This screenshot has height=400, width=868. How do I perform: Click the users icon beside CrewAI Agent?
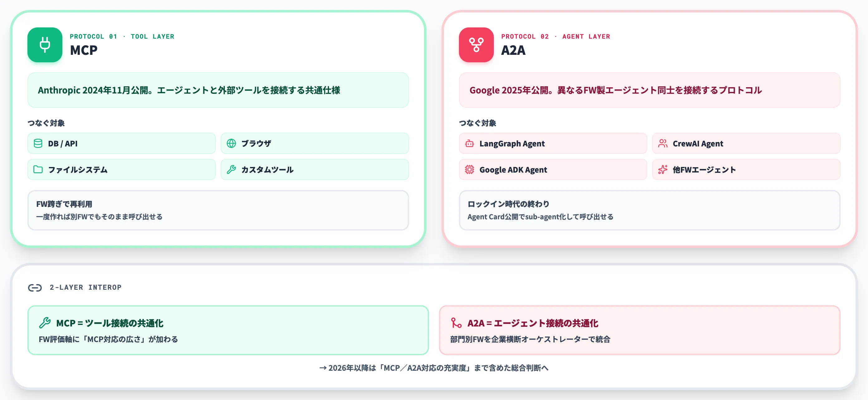663,143
